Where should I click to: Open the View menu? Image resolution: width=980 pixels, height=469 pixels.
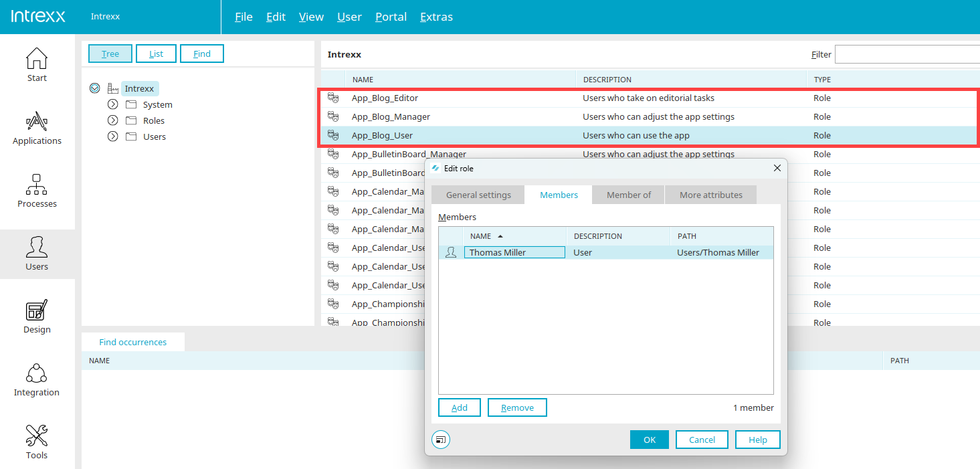coord(311,17)
